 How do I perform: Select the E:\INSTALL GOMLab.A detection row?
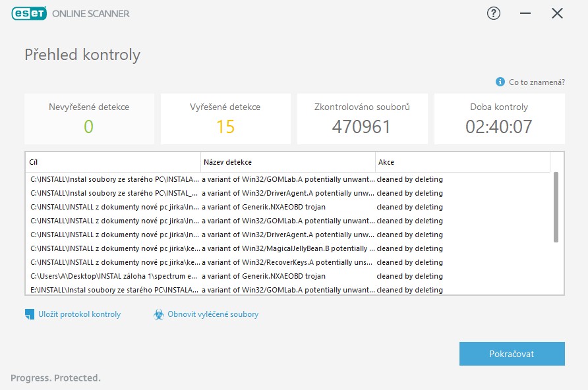290,290
